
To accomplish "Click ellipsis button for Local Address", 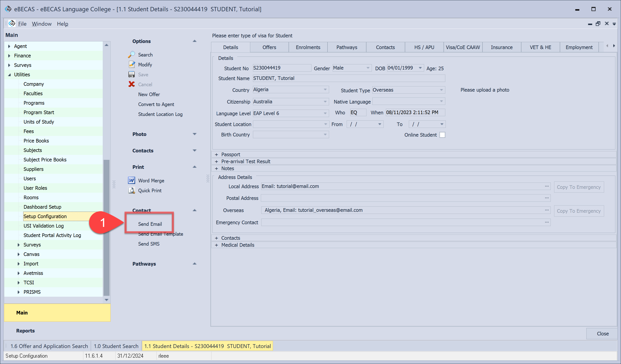I will coord(547,186).
